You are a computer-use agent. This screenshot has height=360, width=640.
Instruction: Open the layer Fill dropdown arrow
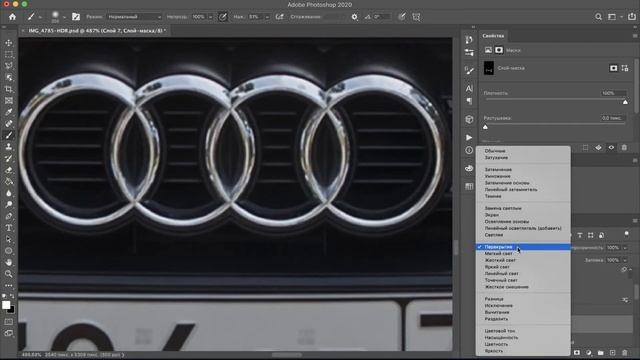625,260
